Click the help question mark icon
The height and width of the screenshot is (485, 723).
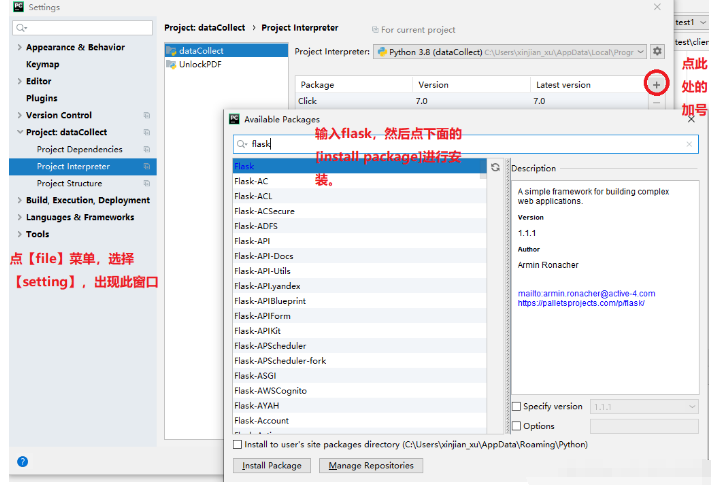[22, 461]
